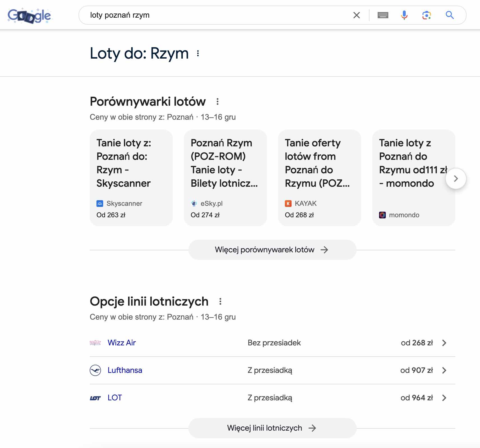480x448 pixels.
Task: Focus the search field with loty poznań rzym
Action: tap(219, 15)
